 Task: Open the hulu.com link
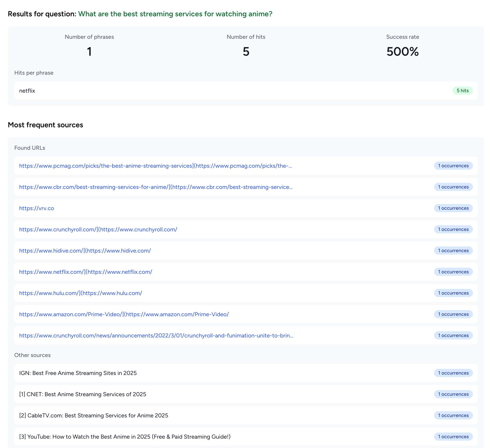pyautogui.click(x=80, y=293)
